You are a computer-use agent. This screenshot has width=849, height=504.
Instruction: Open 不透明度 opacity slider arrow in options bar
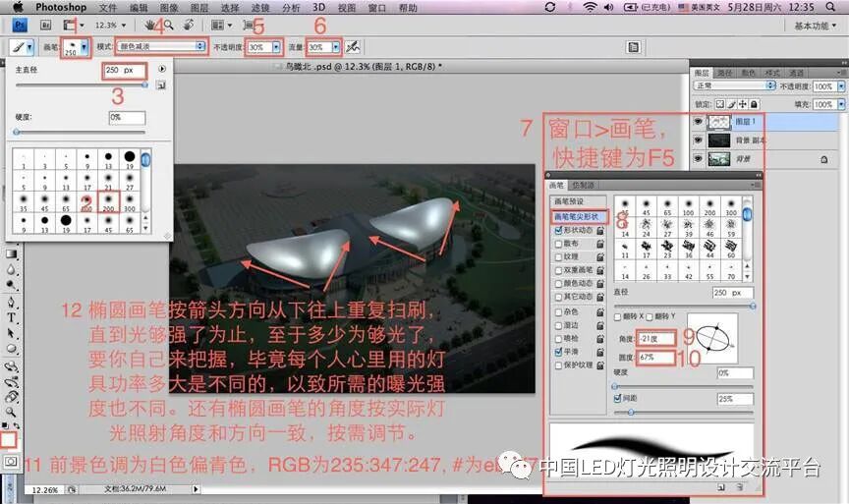276,47
